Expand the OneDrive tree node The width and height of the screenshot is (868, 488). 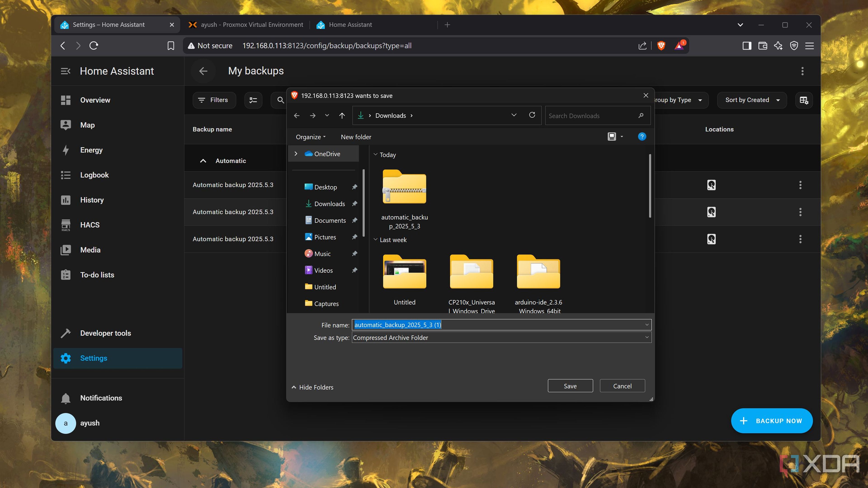(x=296, y=154)
